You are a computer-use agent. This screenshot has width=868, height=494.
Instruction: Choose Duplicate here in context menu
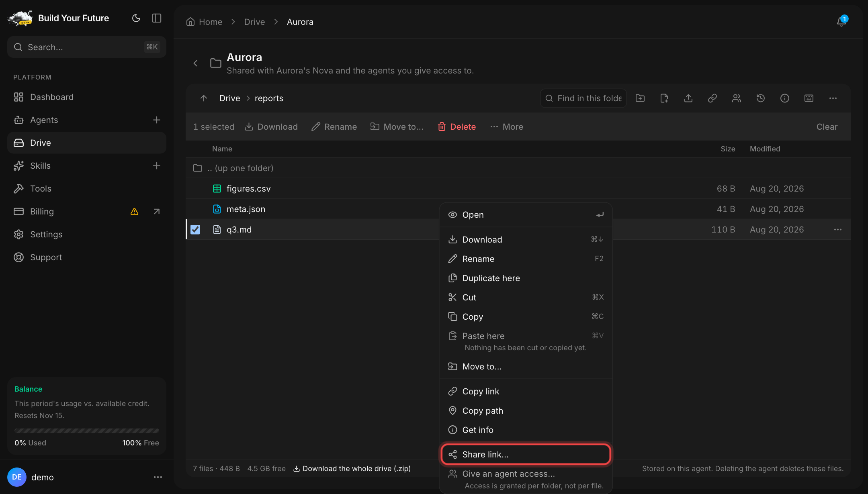[526, 278]
